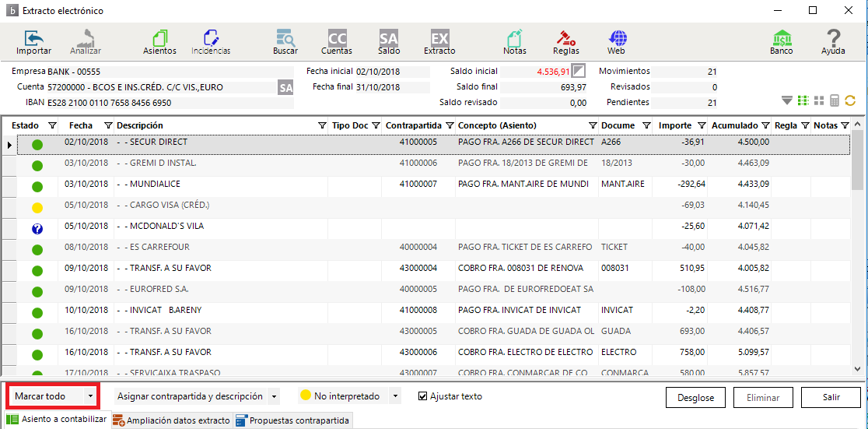Click green status dot of MUNDIALICE row
This screenshot has height=429, width=868.
(x=37, y=187)
